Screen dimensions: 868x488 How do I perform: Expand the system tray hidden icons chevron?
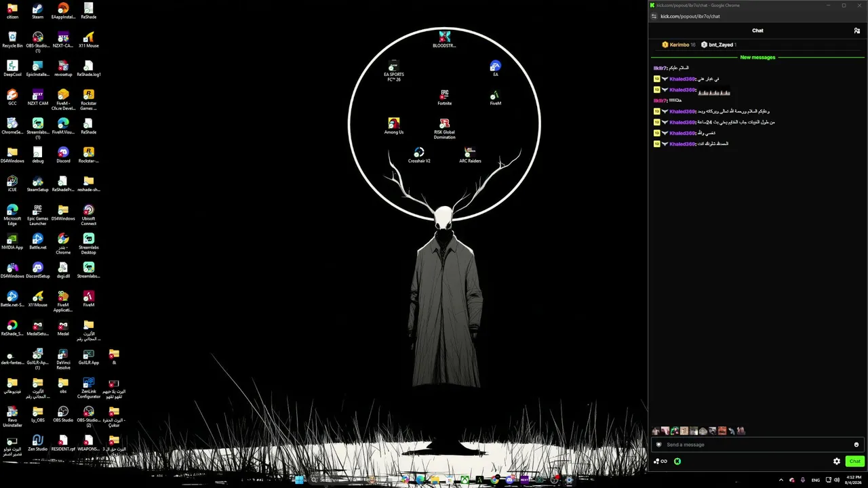(x=781, y=480)
